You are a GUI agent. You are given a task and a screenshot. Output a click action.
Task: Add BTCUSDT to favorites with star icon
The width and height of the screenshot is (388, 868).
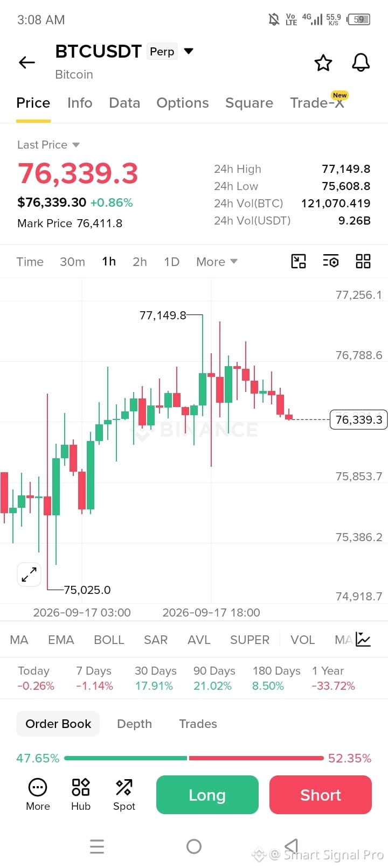tap(323, 63)
